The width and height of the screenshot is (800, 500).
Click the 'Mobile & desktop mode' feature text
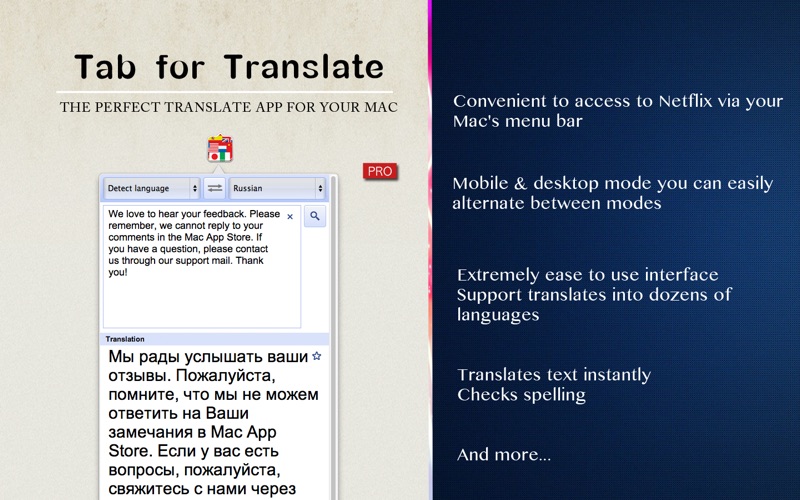pos(612,193)
